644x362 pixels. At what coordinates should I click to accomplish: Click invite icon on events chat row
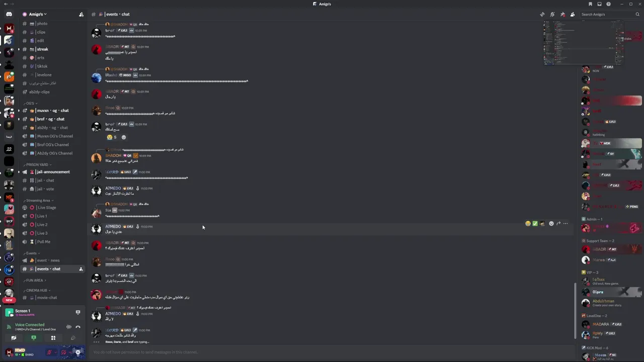pyautogui.click(x=80, y=269)
